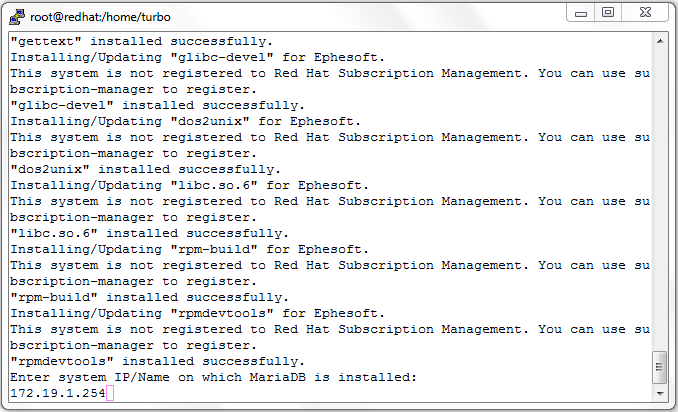Minimize the terminal window
This screenshot has width=678, height=412.
coord(581,13)
